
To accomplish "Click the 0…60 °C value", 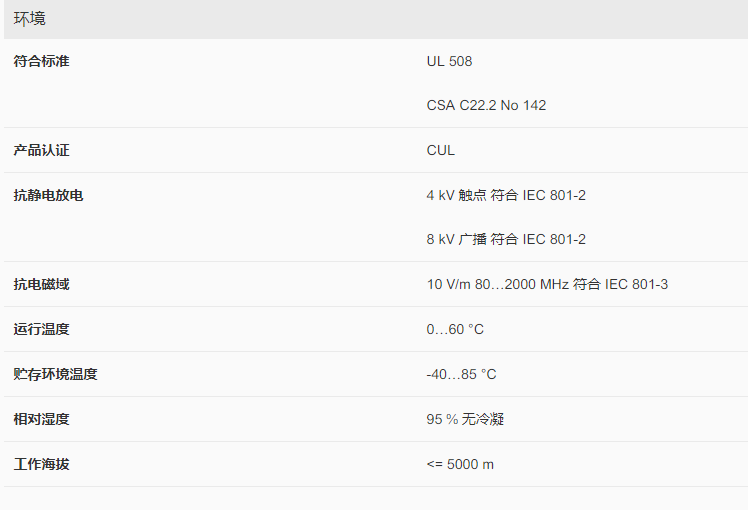I will point(455,329).
